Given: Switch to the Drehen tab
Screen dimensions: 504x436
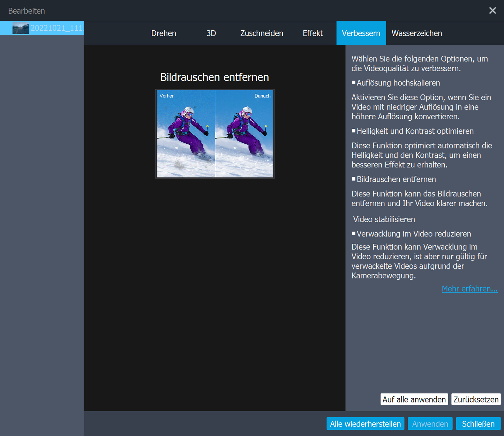Looking at the screenshot, I should point(164,33).
